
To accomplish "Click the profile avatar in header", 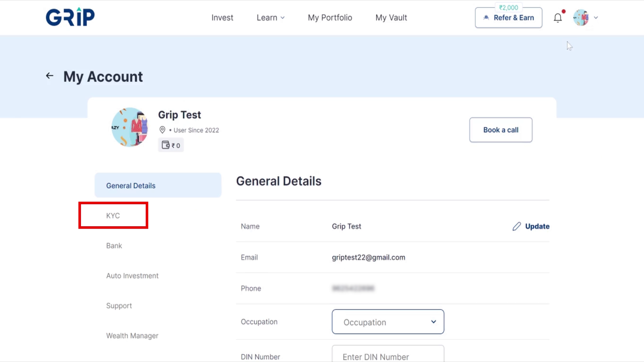I will tap(581, 18).
